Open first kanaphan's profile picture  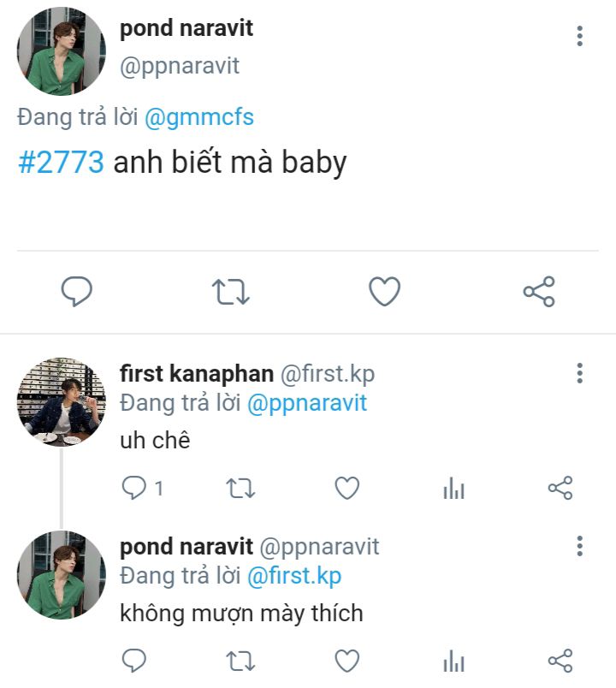61,401
